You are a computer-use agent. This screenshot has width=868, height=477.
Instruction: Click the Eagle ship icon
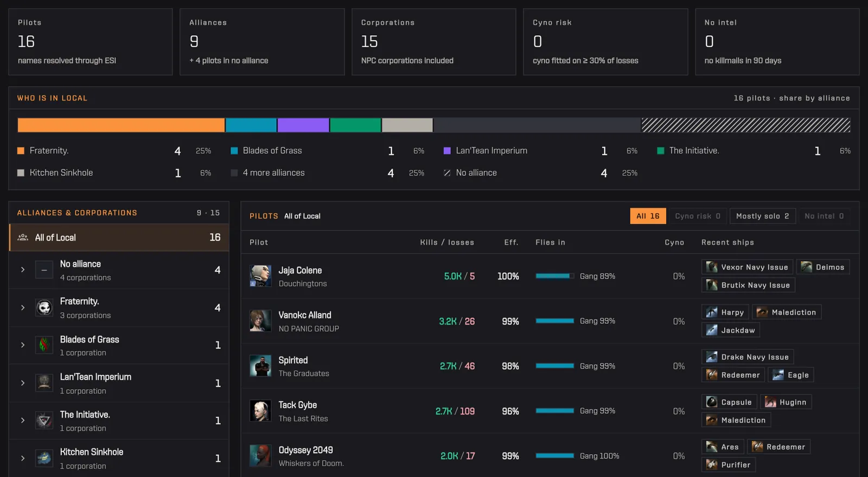(x=778, y=375)
